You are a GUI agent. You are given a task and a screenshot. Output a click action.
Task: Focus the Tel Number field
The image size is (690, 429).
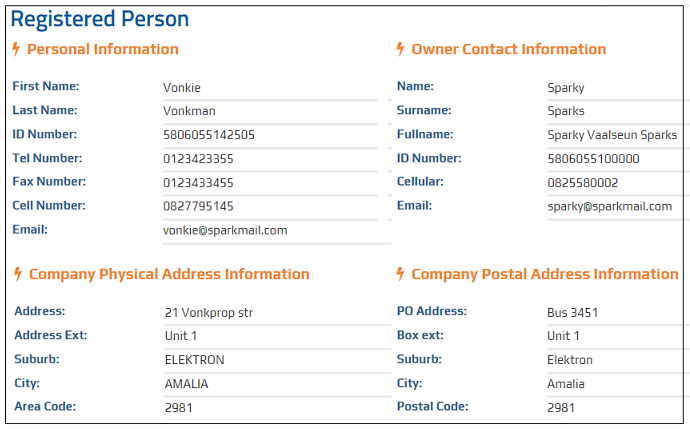coord(269,159)
